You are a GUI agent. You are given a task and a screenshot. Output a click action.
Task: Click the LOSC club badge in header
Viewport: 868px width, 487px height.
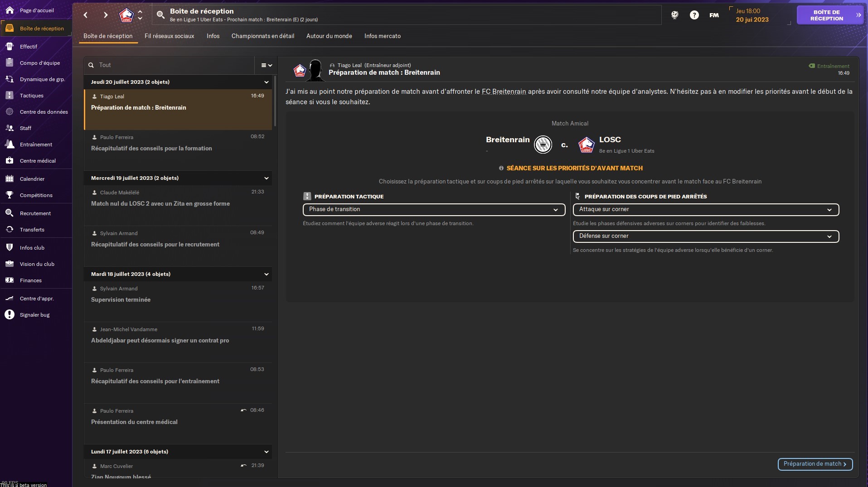tap(126, 15)
